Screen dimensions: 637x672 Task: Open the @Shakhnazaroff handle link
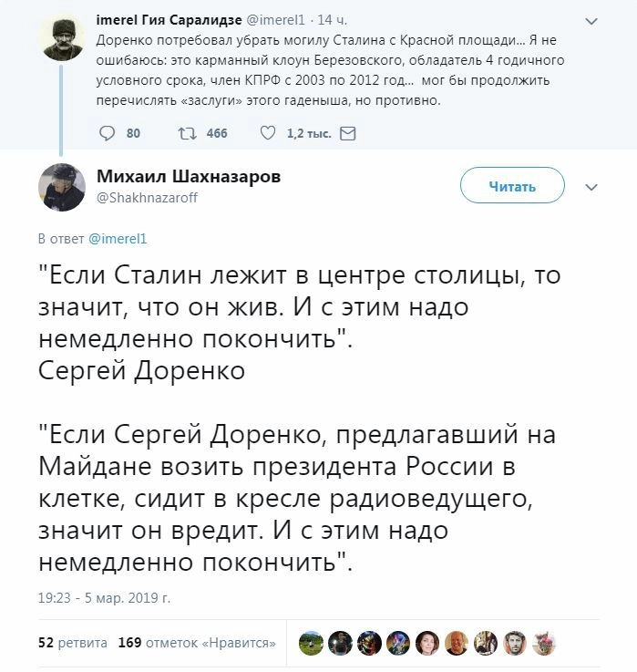146,197
